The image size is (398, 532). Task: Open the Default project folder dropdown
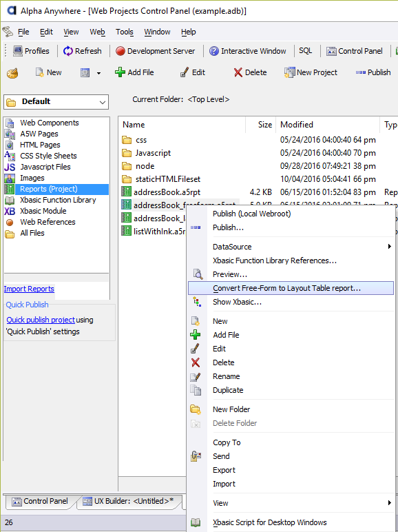pyautogui.click(x=56, y=102)
